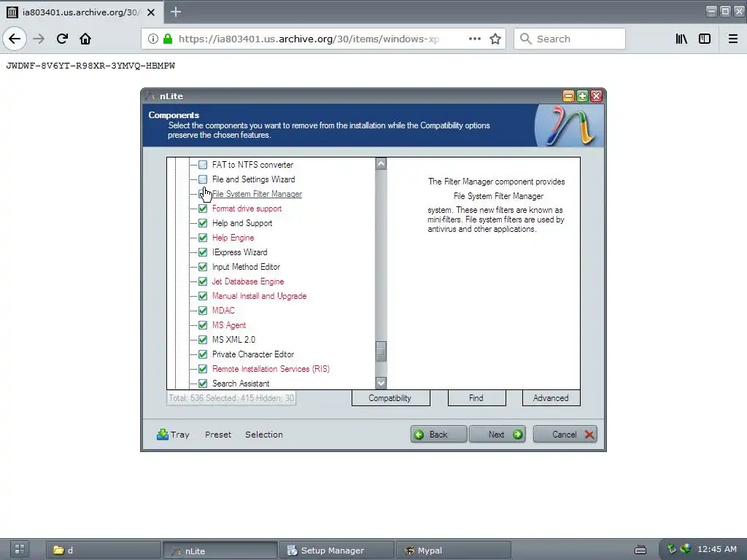Maximize the nLite window
The width and height of the screenshot is (747, 560).
coord(582,96)
